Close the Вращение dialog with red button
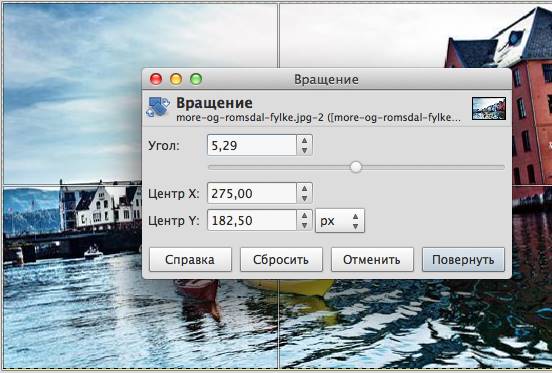The image size is (552, 373). click(x=156, y=79)
